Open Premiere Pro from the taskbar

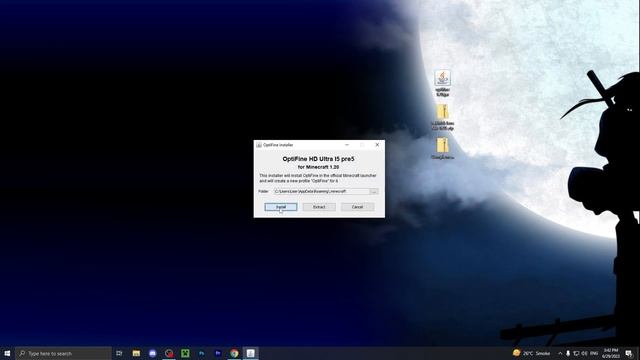218,353
